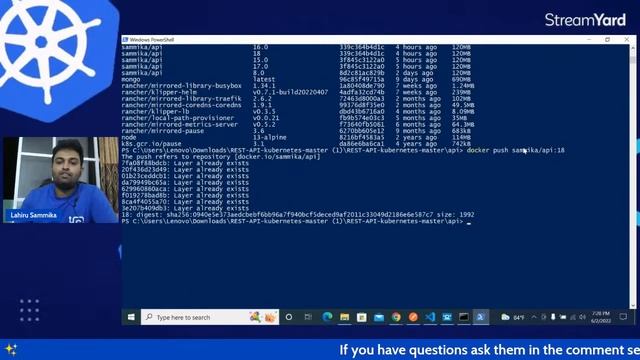
Task: Click the 'Type here to search' box
Action: tap(210, 317)
